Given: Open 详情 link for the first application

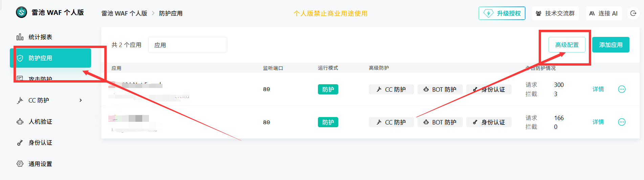Looking at the screenshot, I should [598, 89].
